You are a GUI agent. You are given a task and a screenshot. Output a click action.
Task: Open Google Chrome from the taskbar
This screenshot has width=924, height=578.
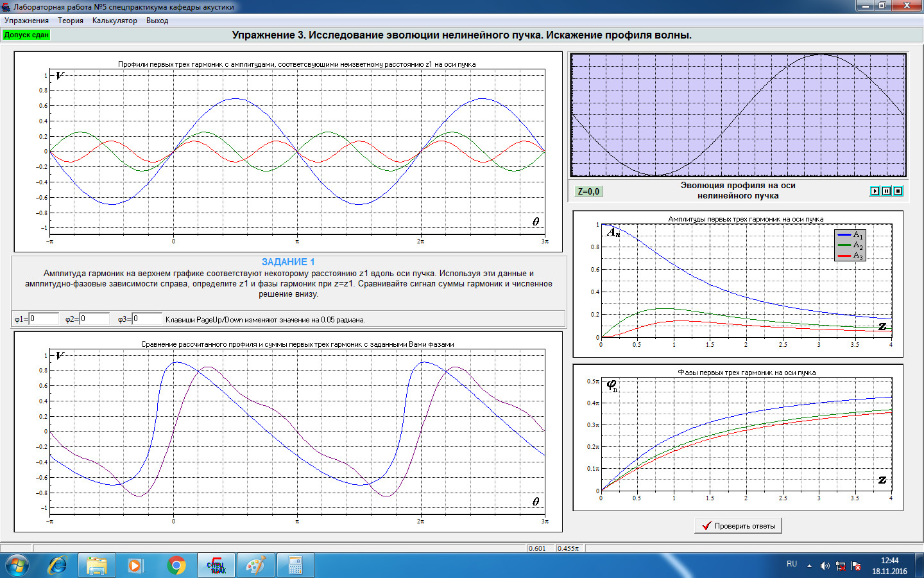click(176, 565)
